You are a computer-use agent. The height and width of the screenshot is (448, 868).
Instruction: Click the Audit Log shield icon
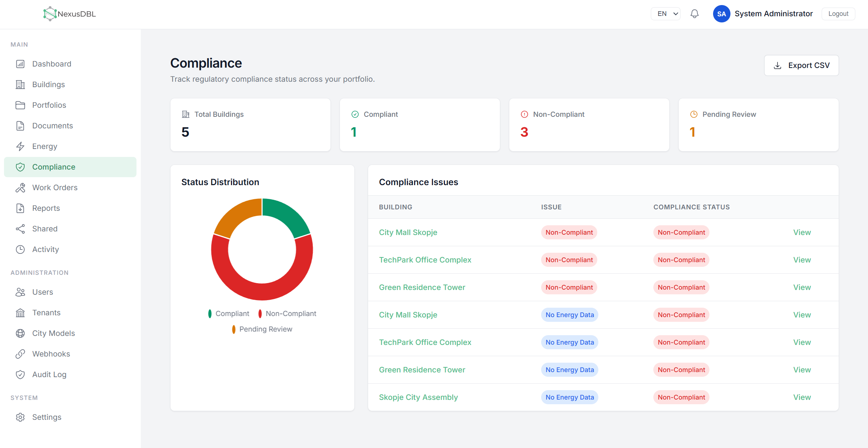20,375
